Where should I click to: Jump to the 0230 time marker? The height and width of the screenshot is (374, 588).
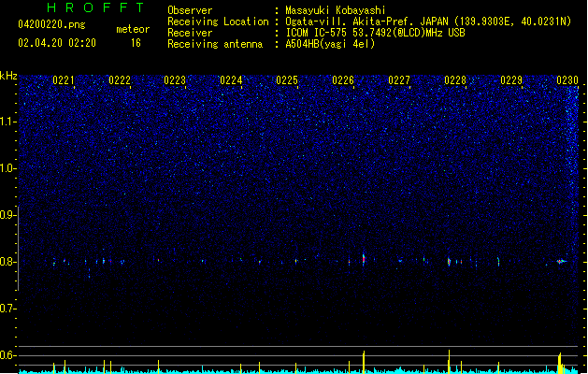click(567, 80)
